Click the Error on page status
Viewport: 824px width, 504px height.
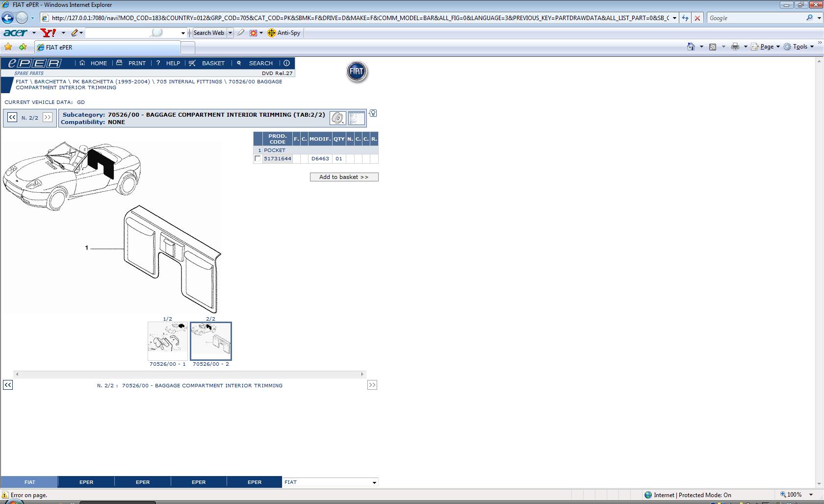pos(26,495)
